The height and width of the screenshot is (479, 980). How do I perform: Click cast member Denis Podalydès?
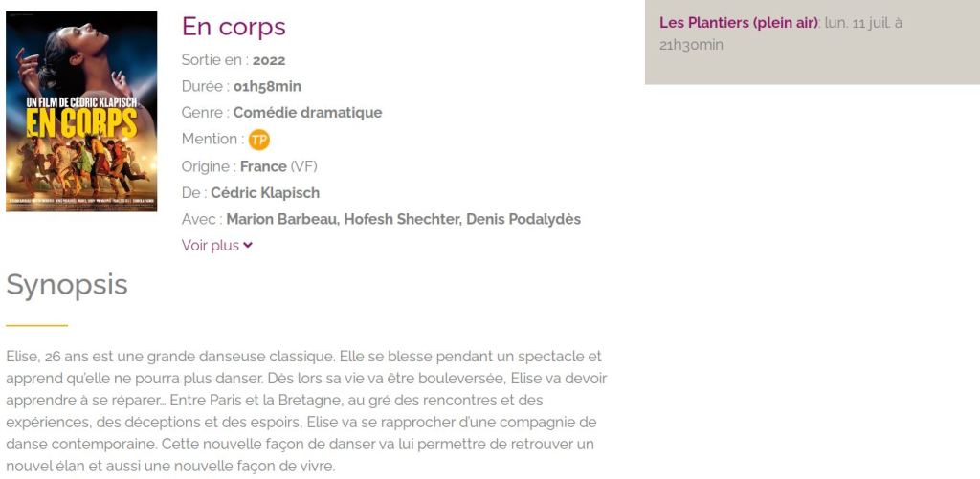click(x=523, y=219)
